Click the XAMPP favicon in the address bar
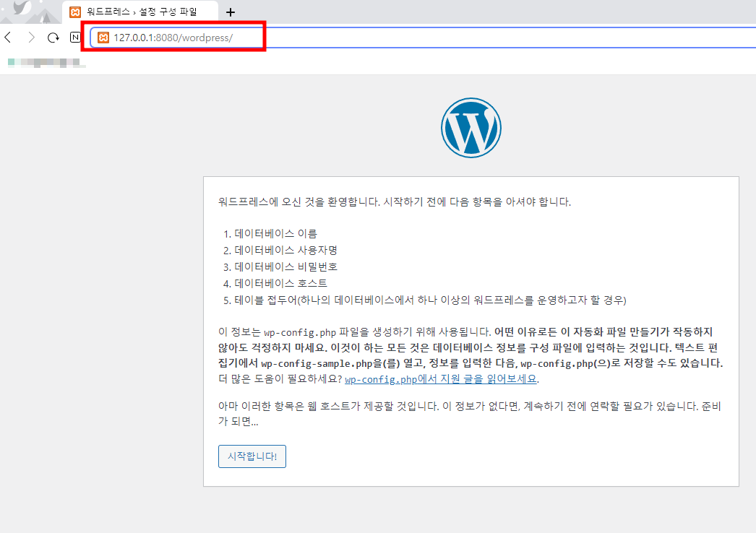 (103, 38)
